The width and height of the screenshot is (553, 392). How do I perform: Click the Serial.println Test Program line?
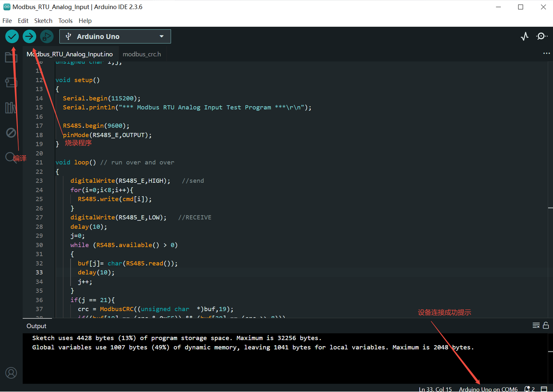coord(187,107)
